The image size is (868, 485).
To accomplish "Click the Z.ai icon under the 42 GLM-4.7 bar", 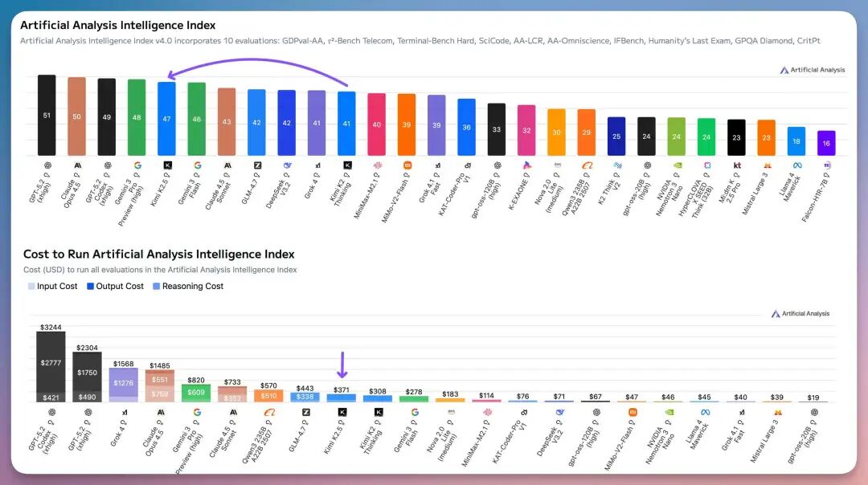I will pos(257,165).
